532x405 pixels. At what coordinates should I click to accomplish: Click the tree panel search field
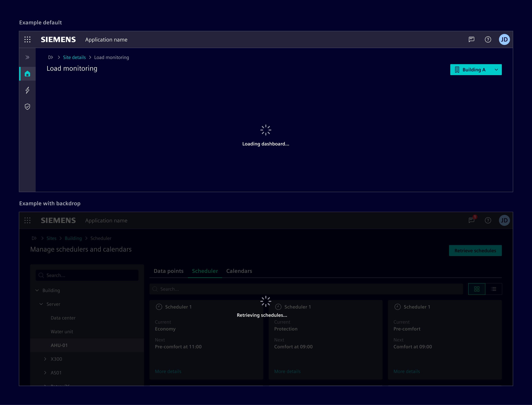tap(87, 275)
